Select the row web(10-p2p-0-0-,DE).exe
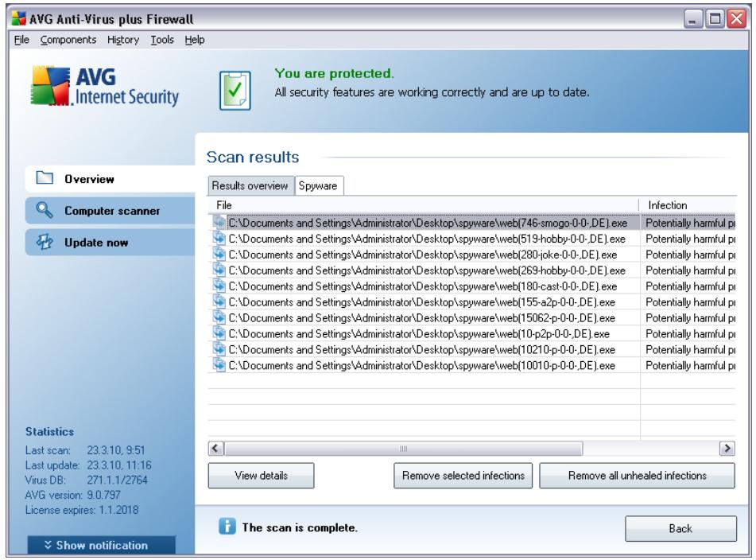The height and width of the screenshot is (560, 756). 471,334
